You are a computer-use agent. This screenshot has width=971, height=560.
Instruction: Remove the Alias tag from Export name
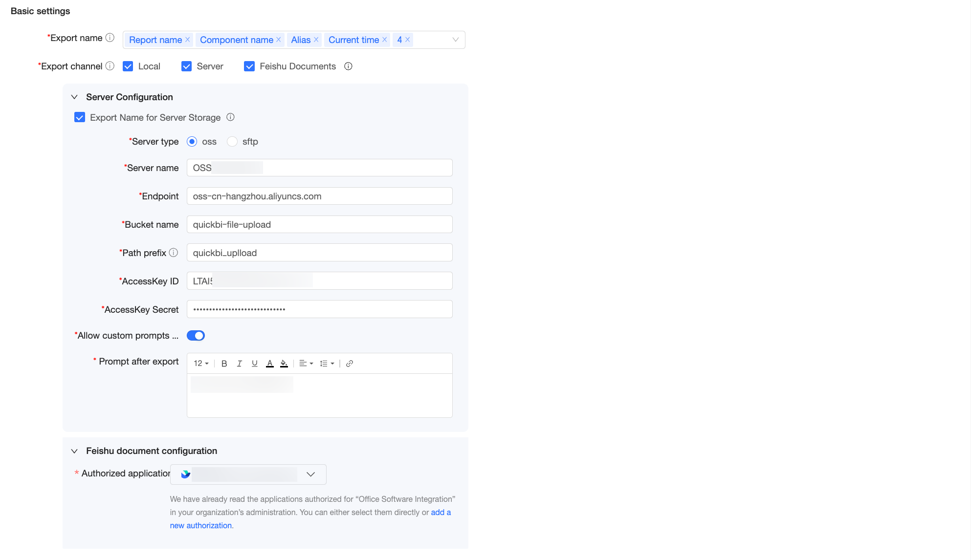pyautogui.click(x=316, y=40)
